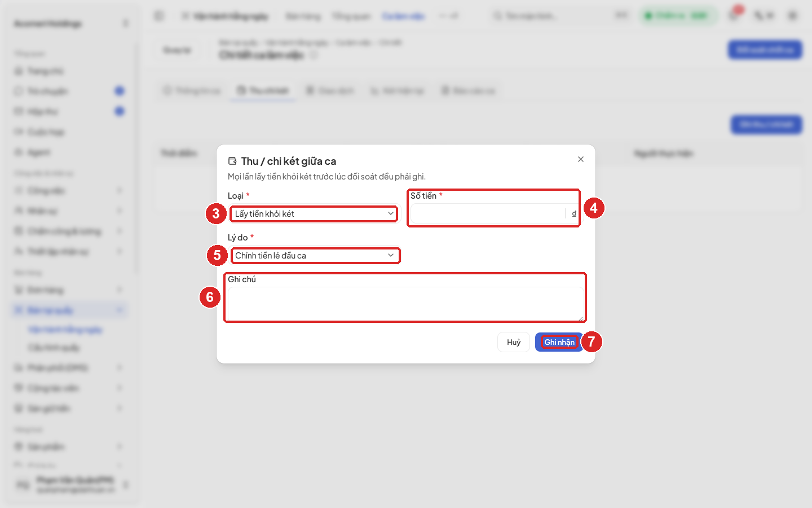Select the Thu chi két tab
The width and height of the screenshot is (812, 508).
pos(263,91)
